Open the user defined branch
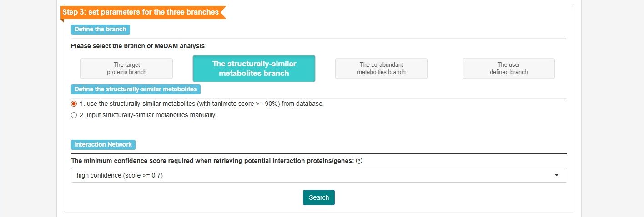Viewport: 644px width, 217px height. (x=508, y=69)
